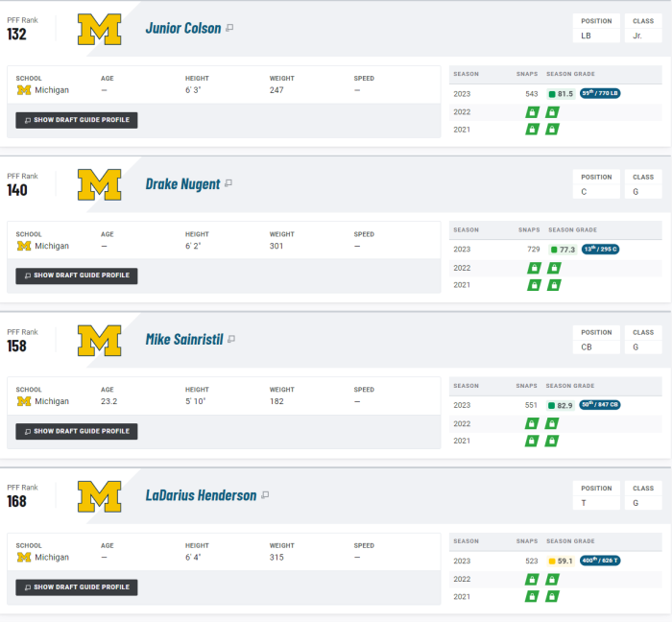Open LaDarius Henderson's draft guide profile
The width and height of the screenshot is (672, 622).
[x=77, y=586]
